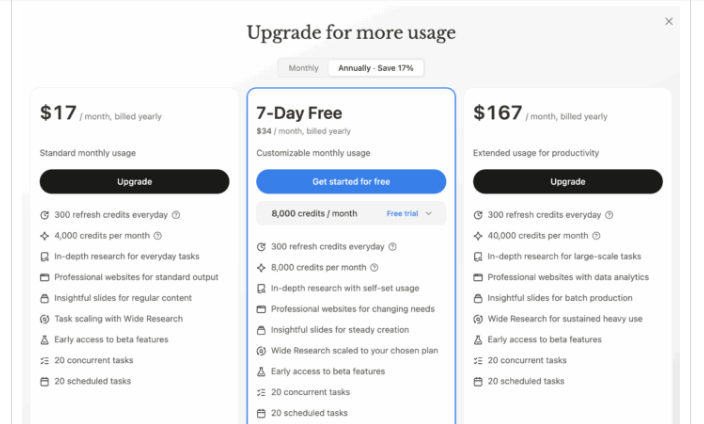Click Upgrade on the $17 plan
The image size is (704, 424).
[x=134, y=181]
